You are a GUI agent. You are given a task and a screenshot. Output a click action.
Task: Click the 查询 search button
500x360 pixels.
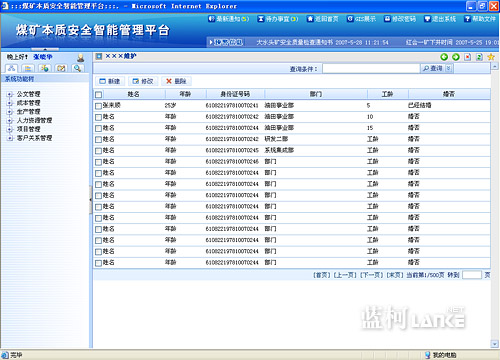[x=433, y=68]
